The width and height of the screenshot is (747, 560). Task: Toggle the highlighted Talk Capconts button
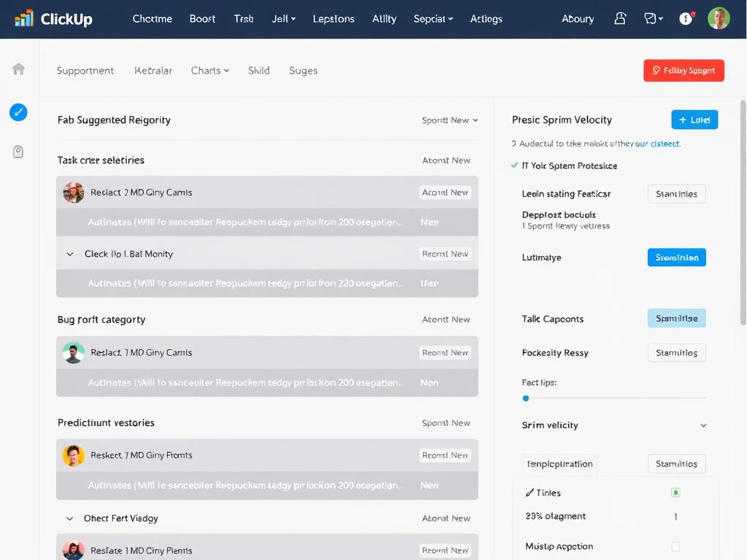click(x=676, y=319)
